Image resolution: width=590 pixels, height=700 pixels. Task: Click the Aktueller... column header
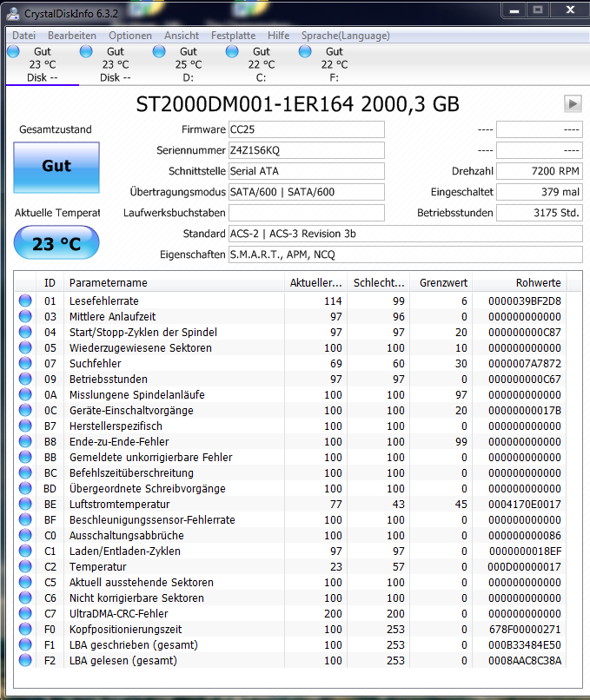coord(315,282)
